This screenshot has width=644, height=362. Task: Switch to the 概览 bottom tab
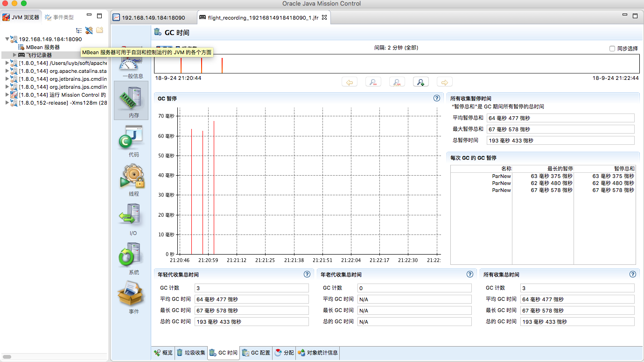(x=163, y=353)
